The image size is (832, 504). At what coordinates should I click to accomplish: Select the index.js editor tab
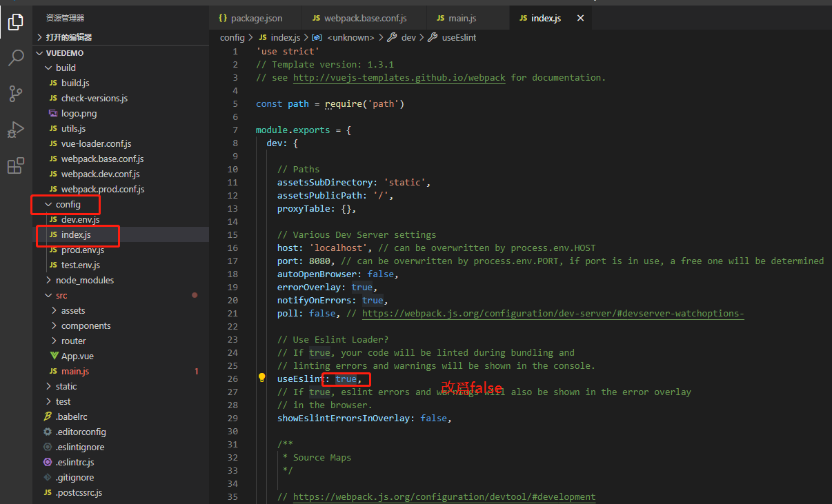click(x=551, y=18)
